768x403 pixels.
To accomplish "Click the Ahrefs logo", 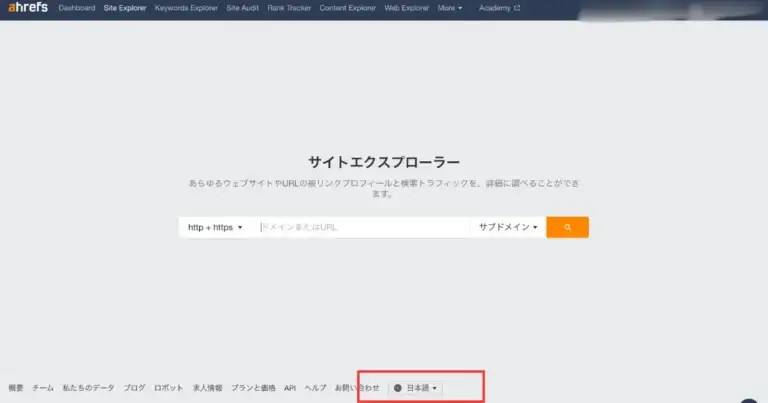I will [27, 8].
